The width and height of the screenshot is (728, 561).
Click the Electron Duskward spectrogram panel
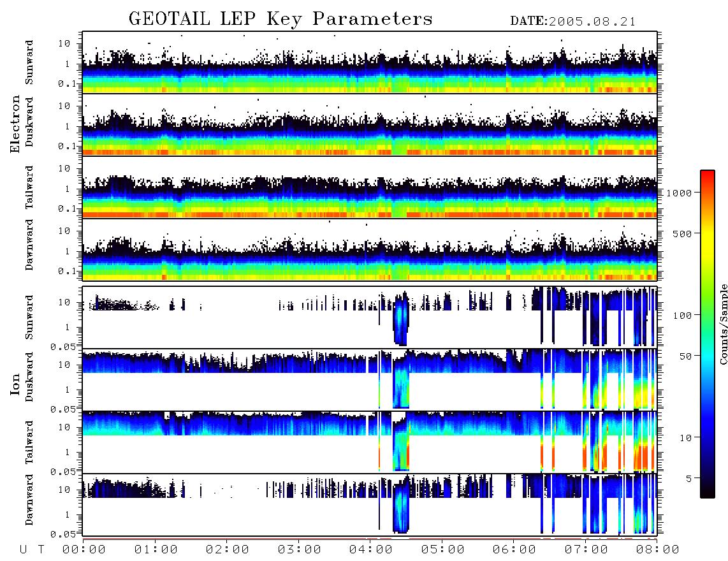tap(370, 124)
